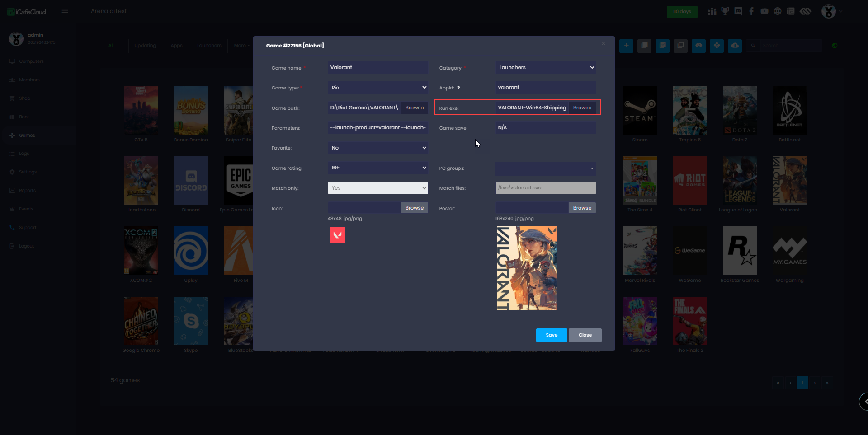Toggle the hamburger sidebar menu icon

coord(65,11)
